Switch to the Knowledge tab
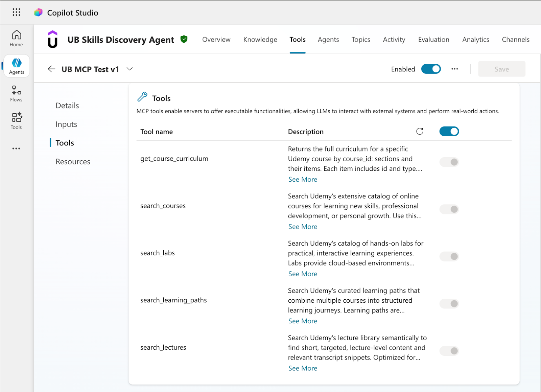541x392 pixels. pos(260,40)
